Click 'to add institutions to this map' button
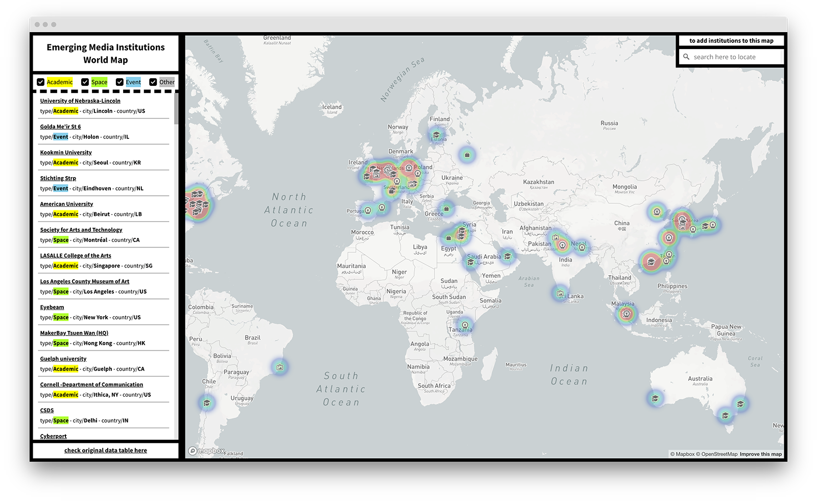 [x=731, y=41]
